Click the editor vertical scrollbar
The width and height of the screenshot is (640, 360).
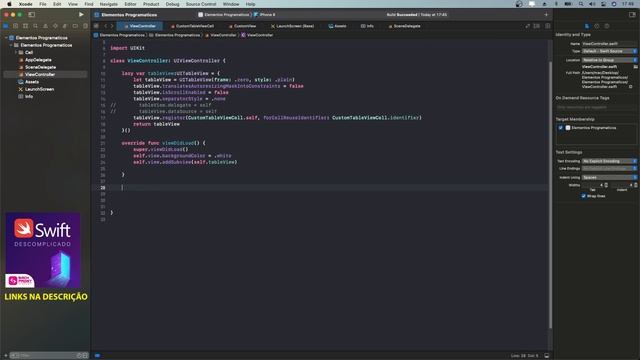click(x=550, y=194)
